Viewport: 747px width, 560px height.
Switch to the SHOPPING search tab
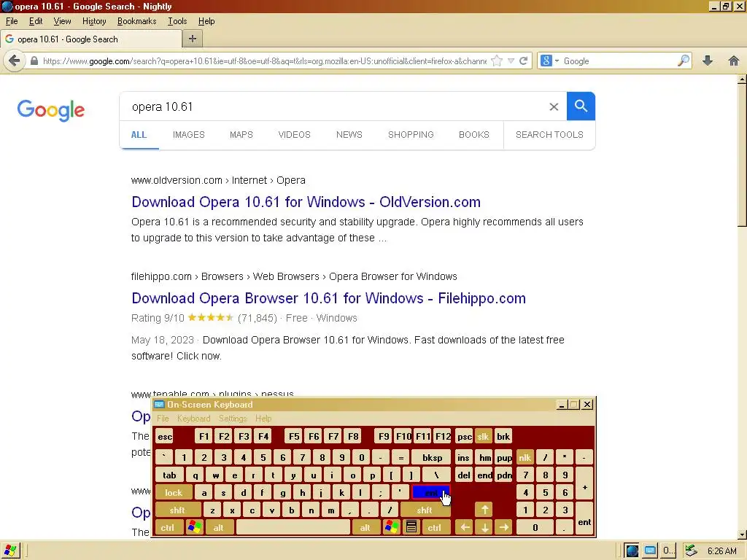click(411, 134)
